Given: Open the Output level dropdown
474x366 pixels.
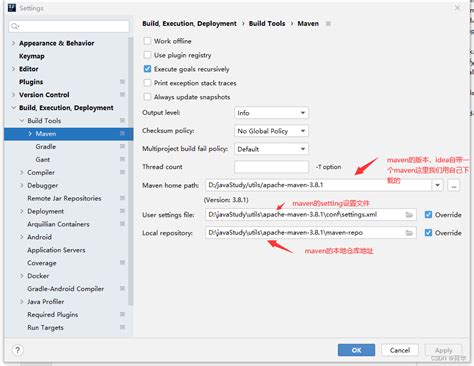Looking at the screenshot, I should coord(271,113).
